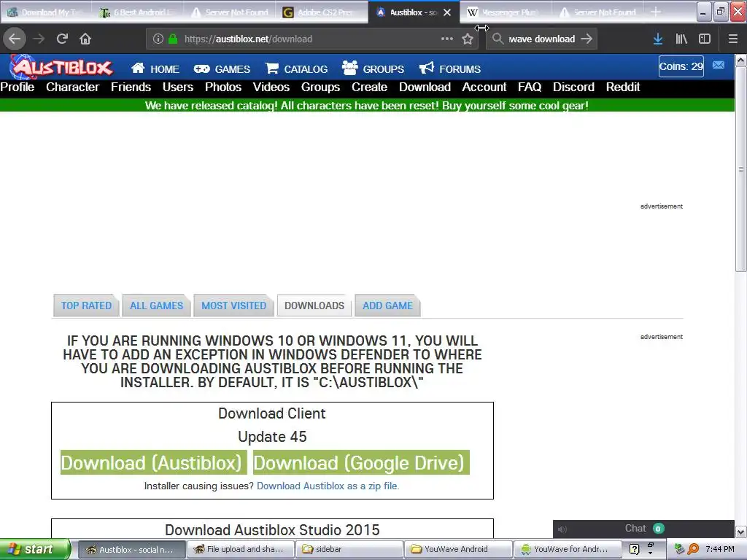
Task: Mute chat with the speaker icon
Action: pos(562,529)
